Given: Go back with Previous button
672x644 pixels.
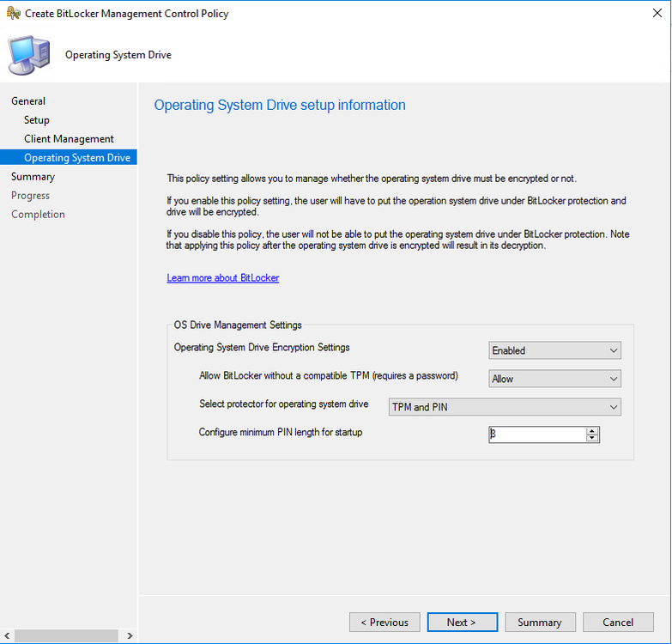Looking at the screenshot, I should (x=384, y=623).
